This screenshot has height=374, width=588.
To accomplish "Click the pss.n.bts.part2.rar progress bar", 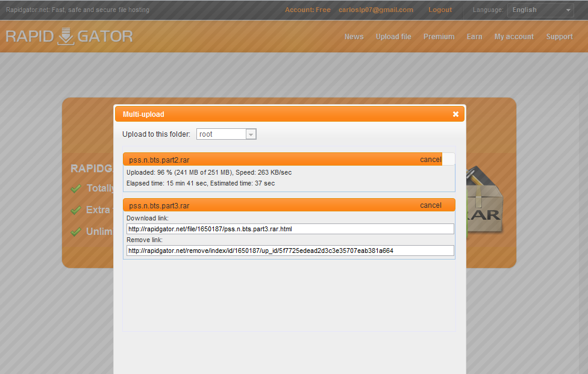I will coord(289,159).
